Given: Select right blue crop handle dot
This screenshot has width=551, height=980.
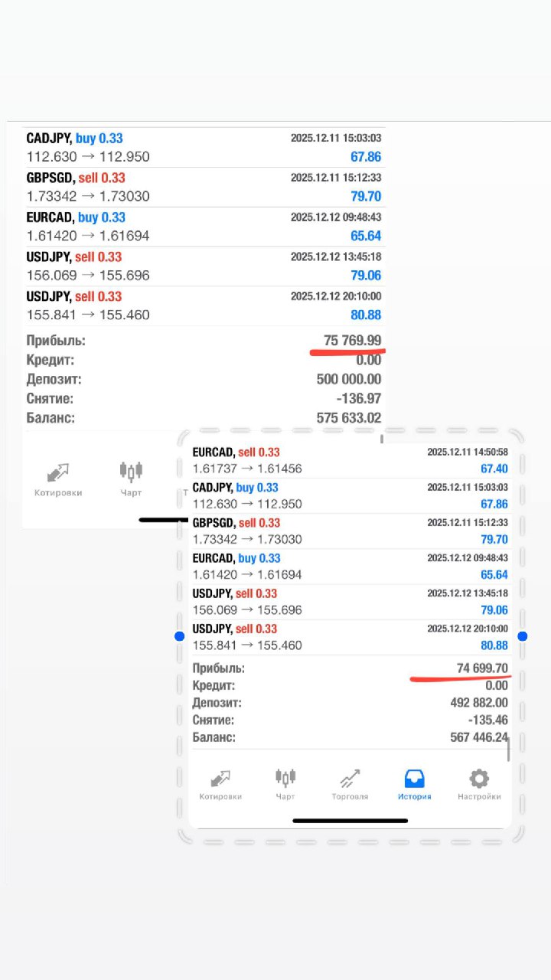Looking at the screenshot, I should (x=522, y=636).
